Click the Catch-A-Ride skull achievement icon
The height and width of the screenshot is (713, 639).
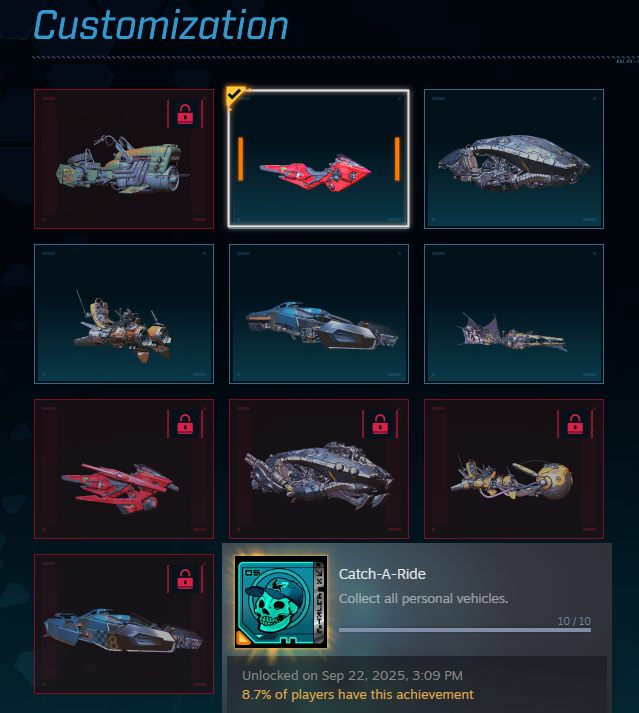281,602
